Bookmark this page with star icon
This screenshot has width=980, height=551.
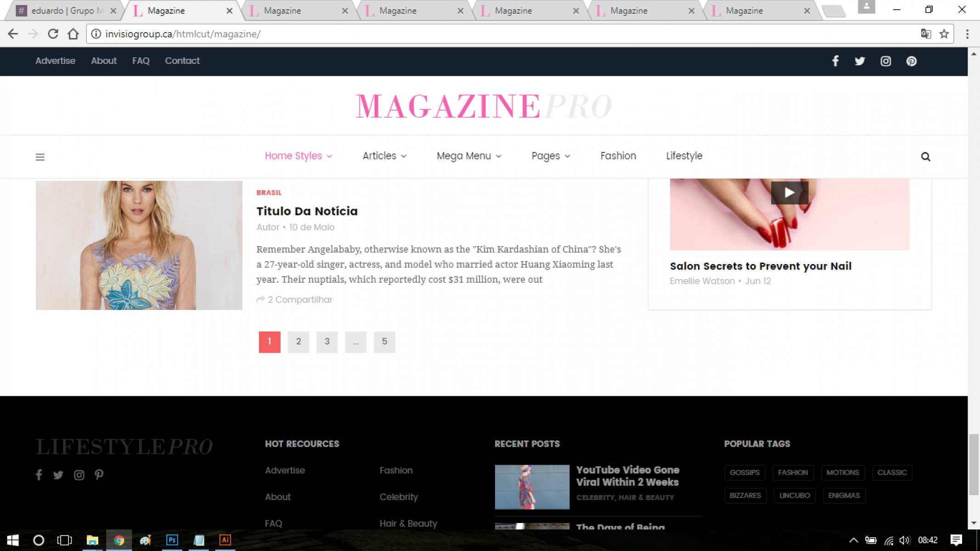944,34
